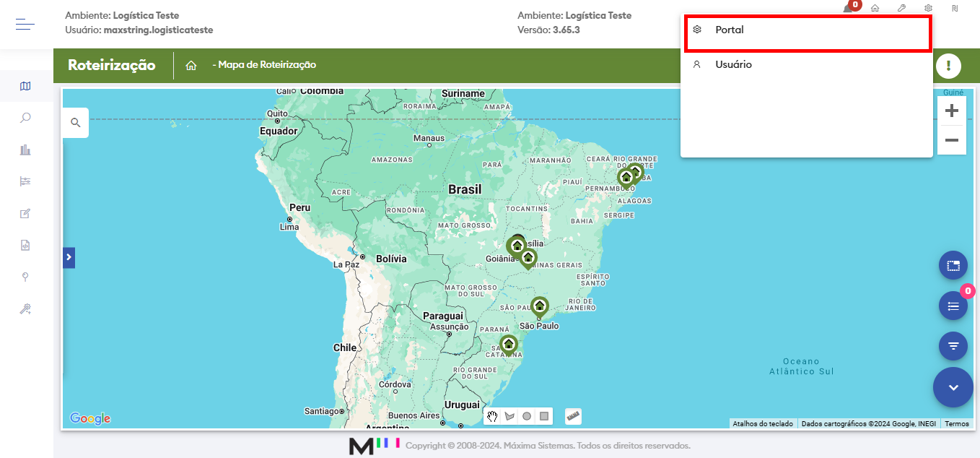980x458 pixels.
Task: Click the selection-area floating blue button
Action: (953, 266)
